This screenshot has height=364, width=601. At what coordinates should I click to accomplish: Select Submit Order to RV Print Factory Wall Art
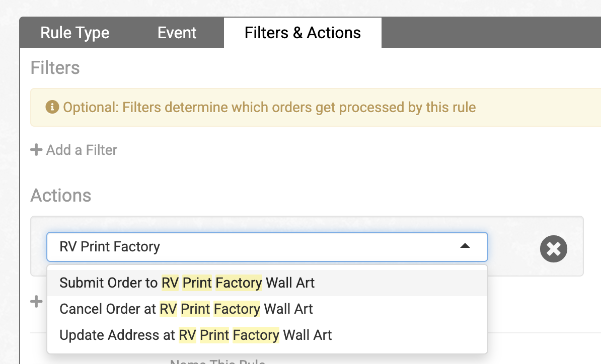[x=187, y=283]
